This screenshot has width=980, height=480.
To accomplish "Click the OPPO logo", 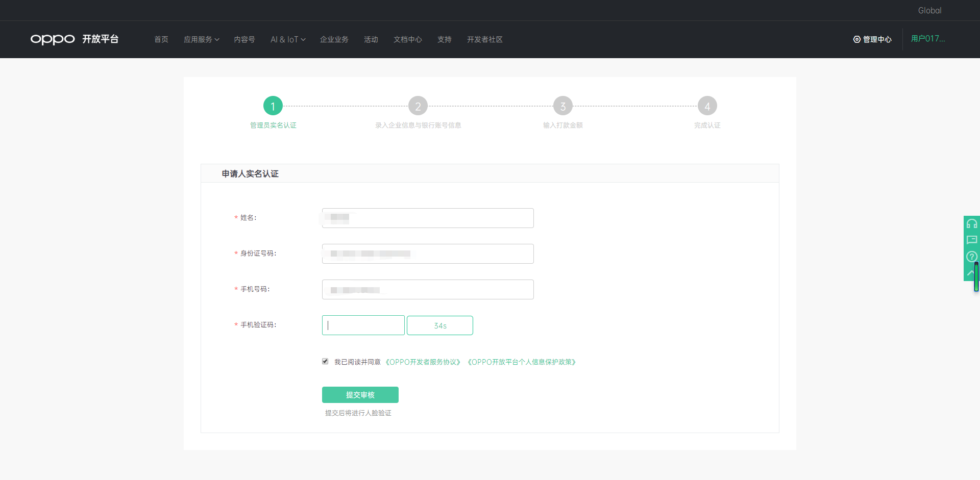I will 53,39.
